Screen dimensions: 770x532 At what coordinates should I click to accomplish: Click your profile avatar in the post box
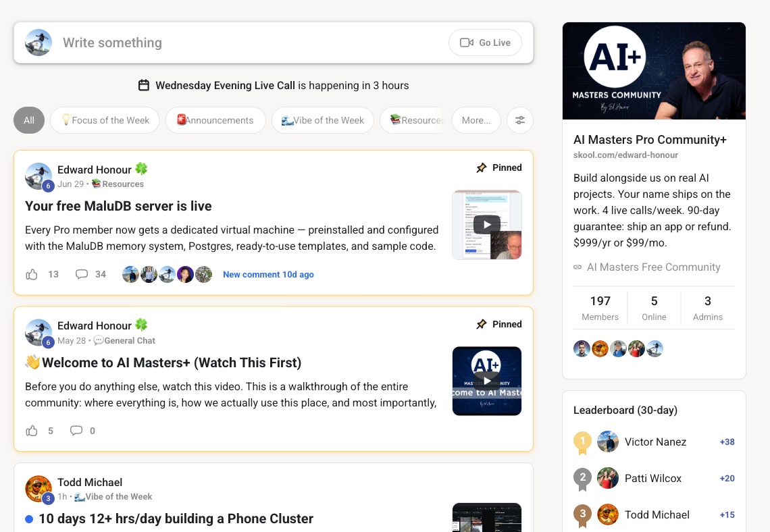(38, 43)
